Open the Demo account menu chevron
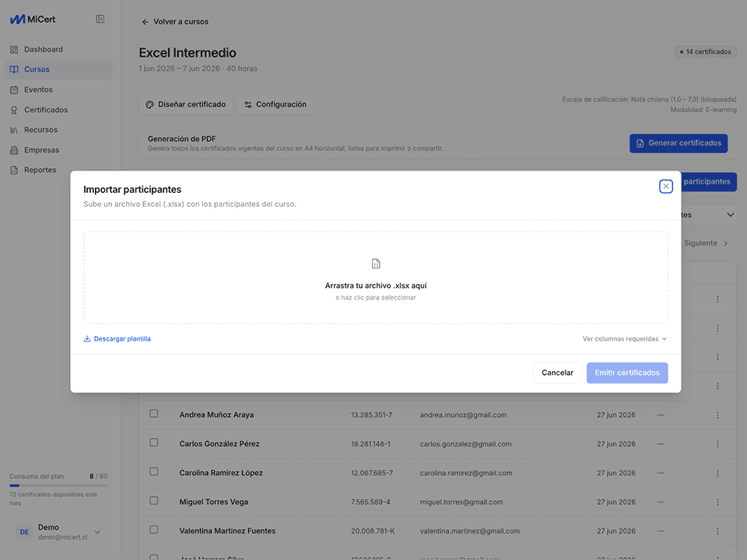Image resolution: width=747 pixels, height=560 pixels. pos(97,532)
